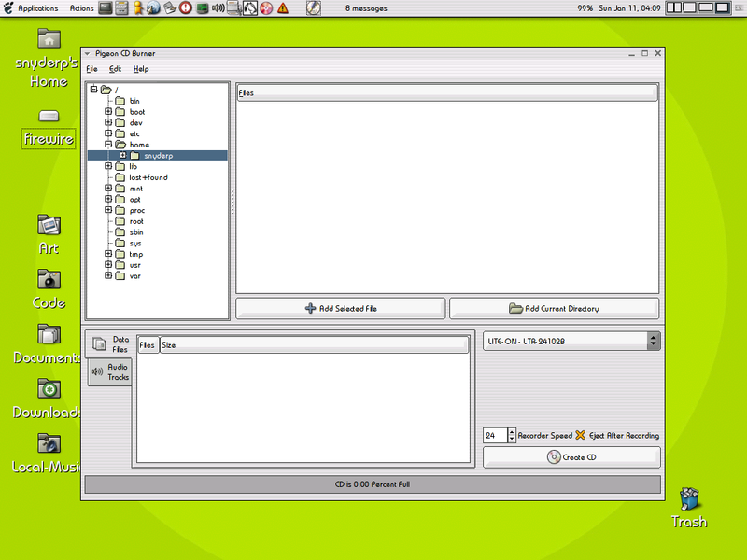Open the Trash icon on the desktop
This screenshot has width=747, height=560.
pyautogui.click(x=689, y=508)
